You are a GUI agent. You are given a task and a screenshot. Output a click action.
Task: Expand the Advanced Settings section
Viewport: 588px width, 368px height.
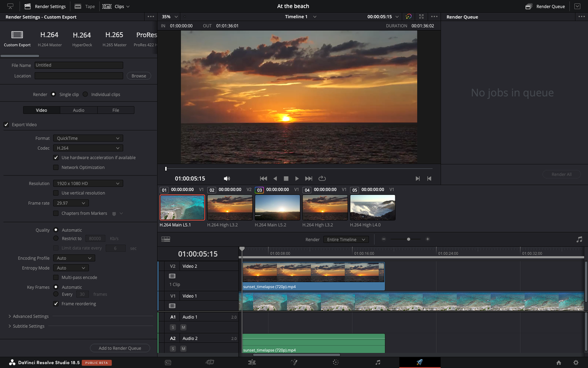coord(28,316)
